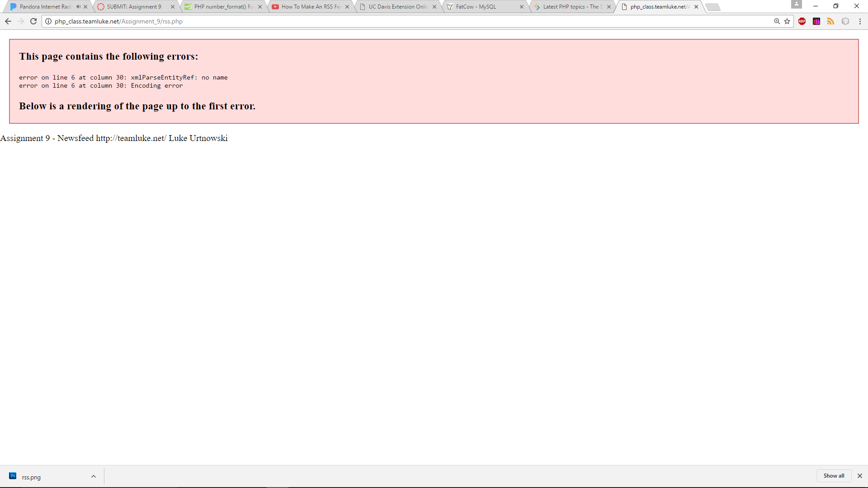This screenshot has width=868, height=488.
Task: Expand rss.png download options arrow
Action: 94,476
